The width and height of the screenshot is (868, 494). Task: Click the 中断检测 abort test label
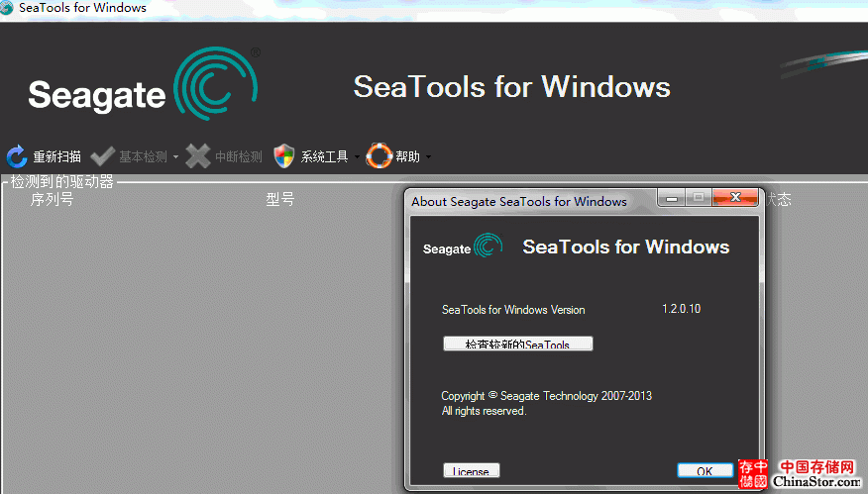[239, 157]
